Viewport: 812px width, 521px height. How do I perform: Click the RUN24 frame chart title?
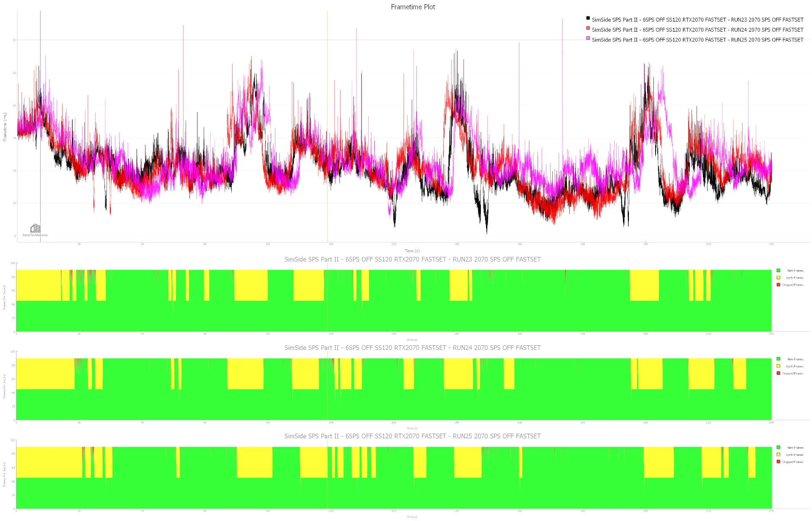pos(412,348)
